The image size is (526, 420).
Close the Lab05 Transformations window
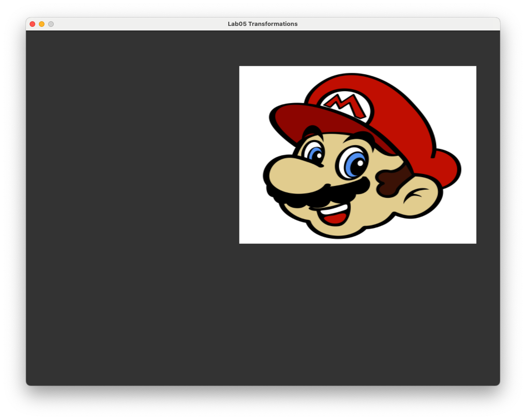tap(32, 24)
